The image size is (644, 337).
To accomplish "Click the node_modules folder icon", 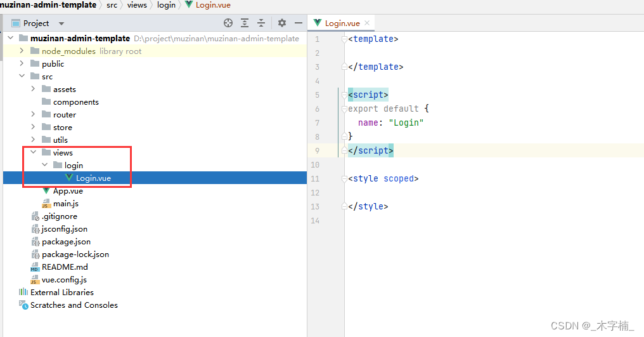I will [x=35, y=51].
